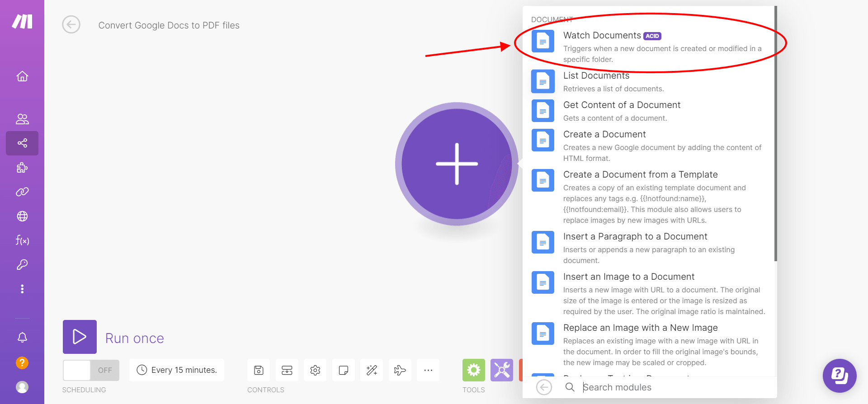Go back using the arrow beside scenario title

[71, 25]
